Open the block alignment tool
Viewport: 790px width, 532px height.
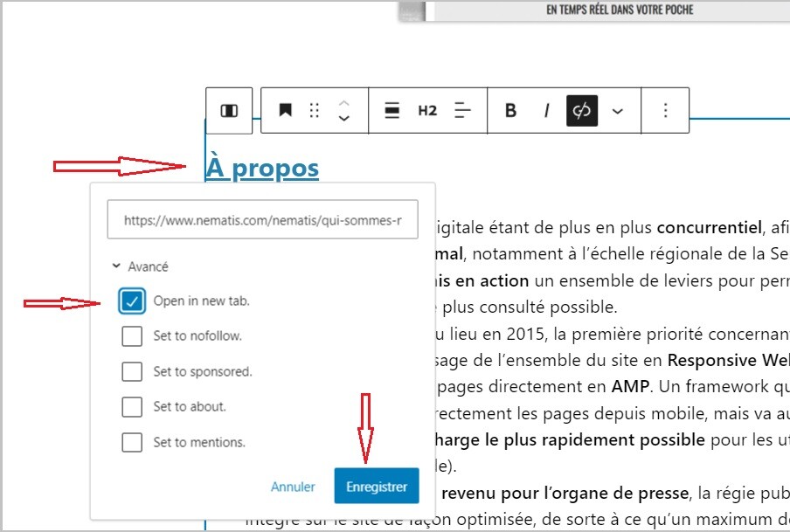tap(392, 111)
